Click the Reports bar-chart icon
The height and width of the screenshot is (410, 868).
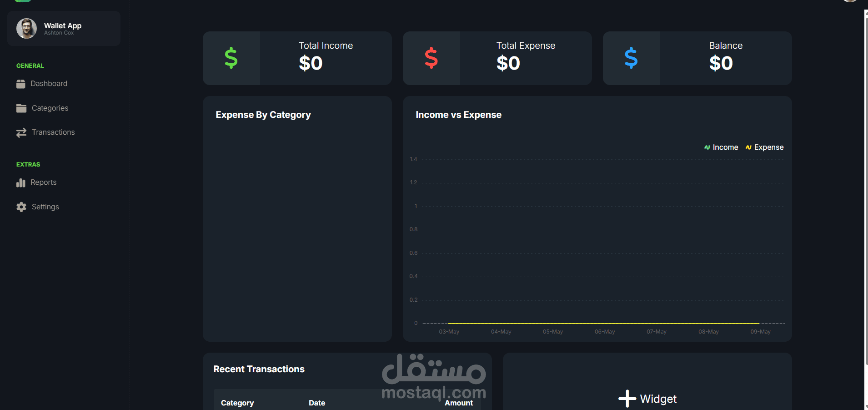(x=21, y=182)
